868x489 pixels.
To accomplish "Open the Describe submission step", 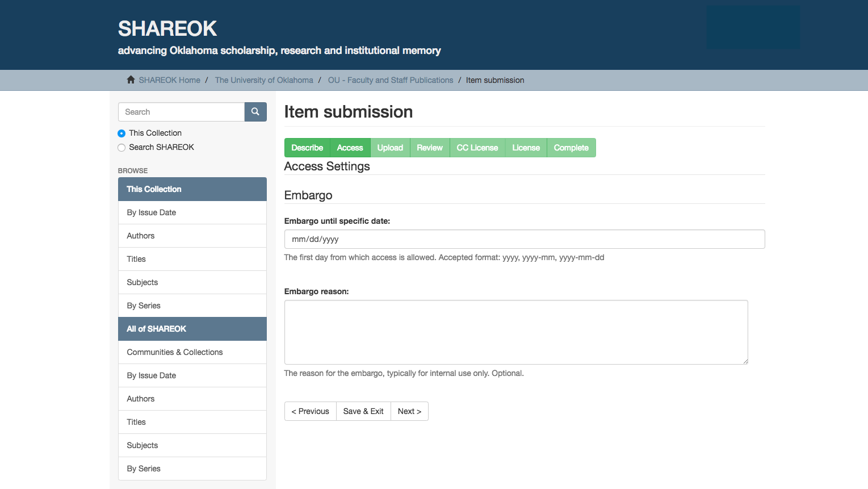I will pyautogui.click(x=307, y=148).
